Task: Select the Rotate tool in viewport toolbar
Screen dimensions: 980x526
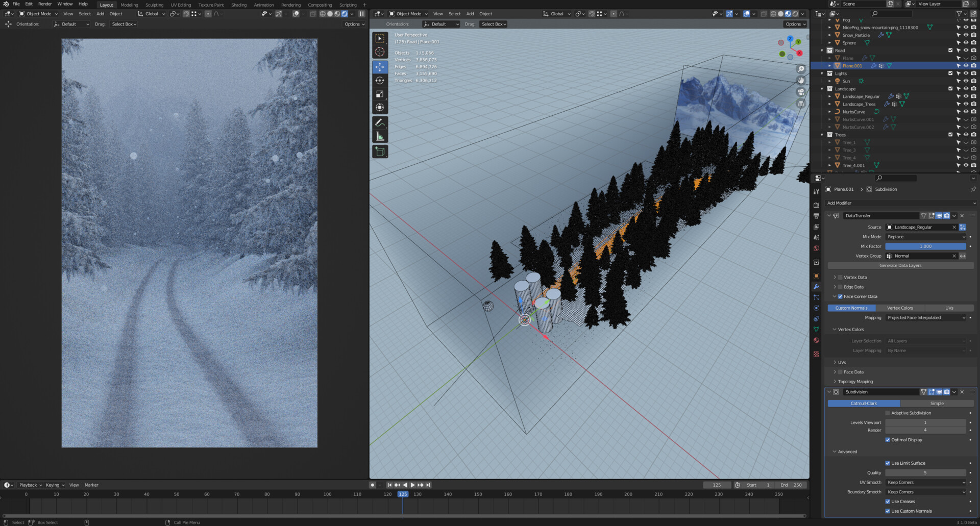Action: click(x=380, y=81)
